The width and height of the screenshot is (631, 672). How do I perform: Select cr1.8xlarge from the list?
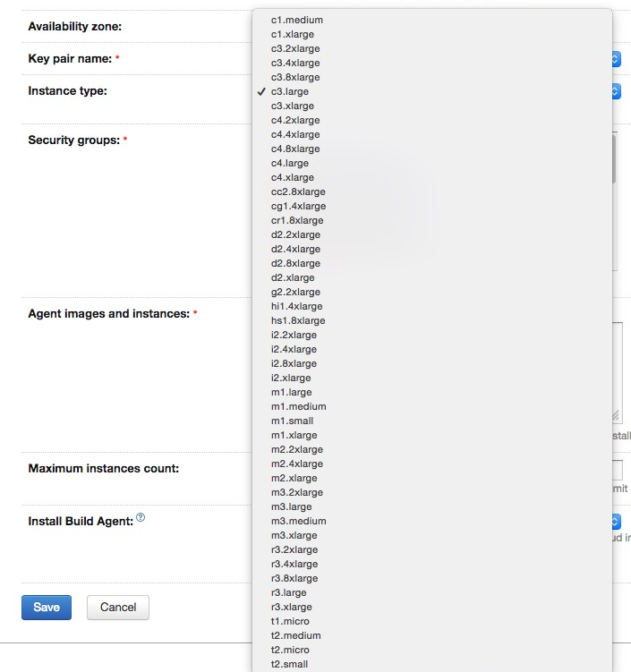click(432, 220)
